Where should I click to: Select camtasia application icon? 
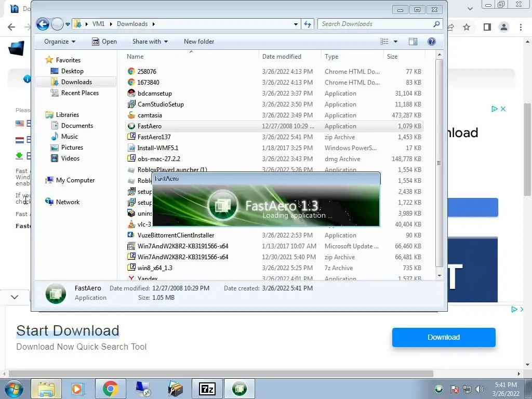point(131,115)
